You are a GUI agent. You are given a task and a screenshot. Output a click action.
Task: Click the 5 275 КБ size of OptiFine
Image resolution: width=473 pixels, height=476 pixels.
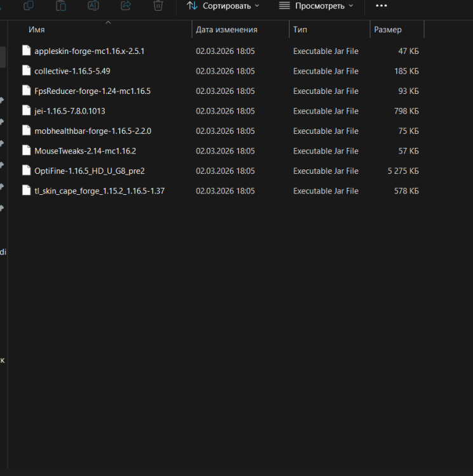click(403, 171)
